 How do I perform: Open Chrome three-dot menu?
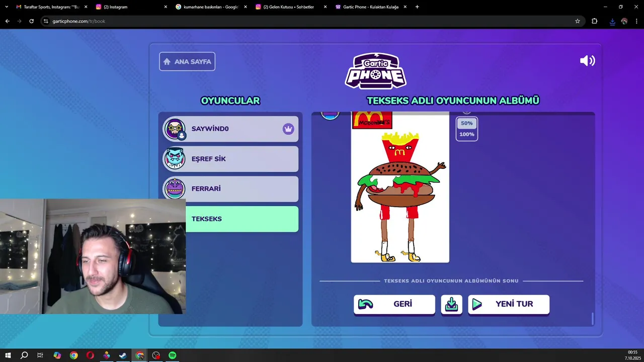tap(637, 21)
